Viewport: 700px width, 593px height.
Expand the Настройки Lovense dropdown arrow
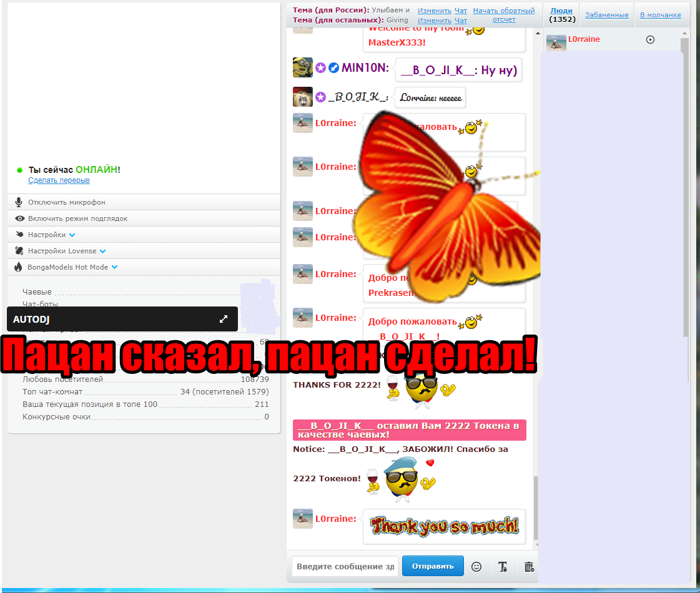pos(102,252)
